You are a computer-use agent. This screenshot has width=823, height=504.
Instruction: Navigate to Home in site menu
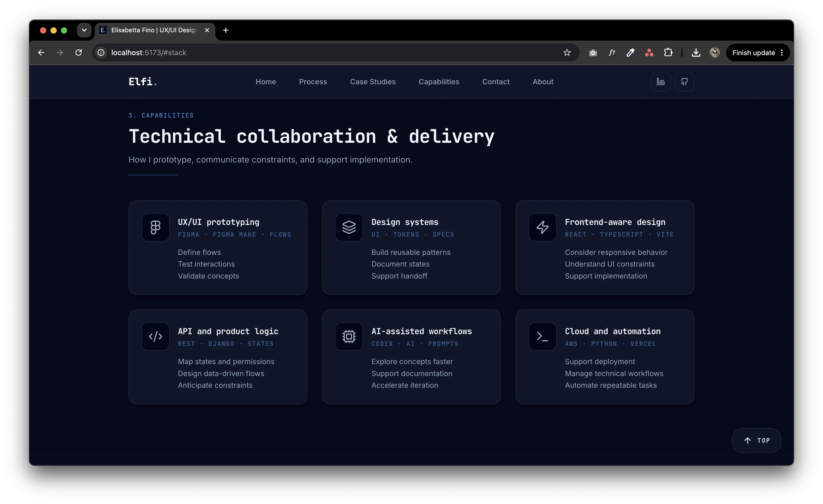[x=266, y=81]
